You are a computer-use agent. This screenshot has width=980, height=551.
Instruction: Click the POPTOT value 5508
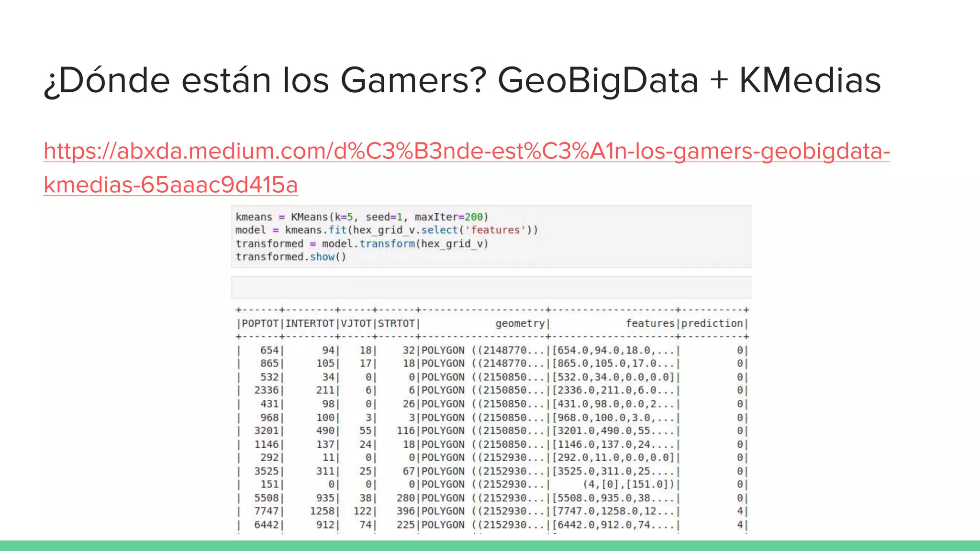[266, 498]
